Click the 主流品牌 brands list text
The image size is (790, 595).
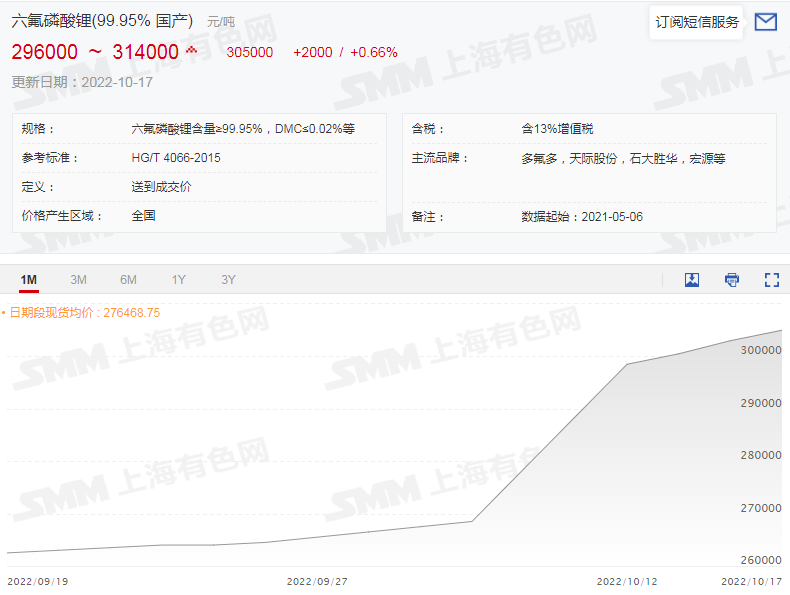coord(623,158)
